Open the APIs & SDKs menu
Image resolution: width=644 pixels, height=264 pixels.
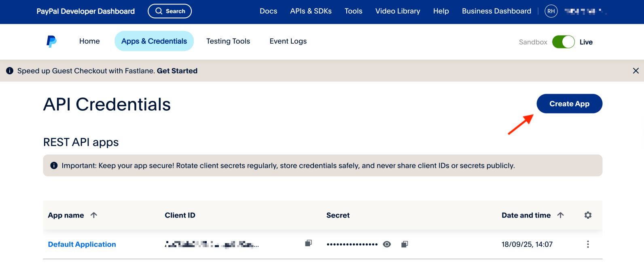pyautogui.click(x=311, y=11)
